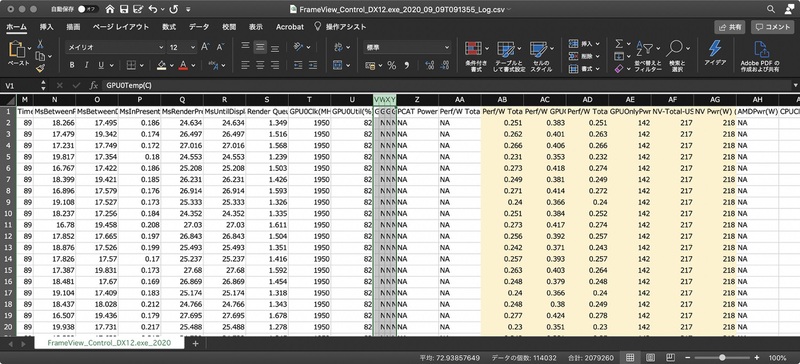800x364 pixels.
Task: Add new sheet with plus button
Action: 195,344
